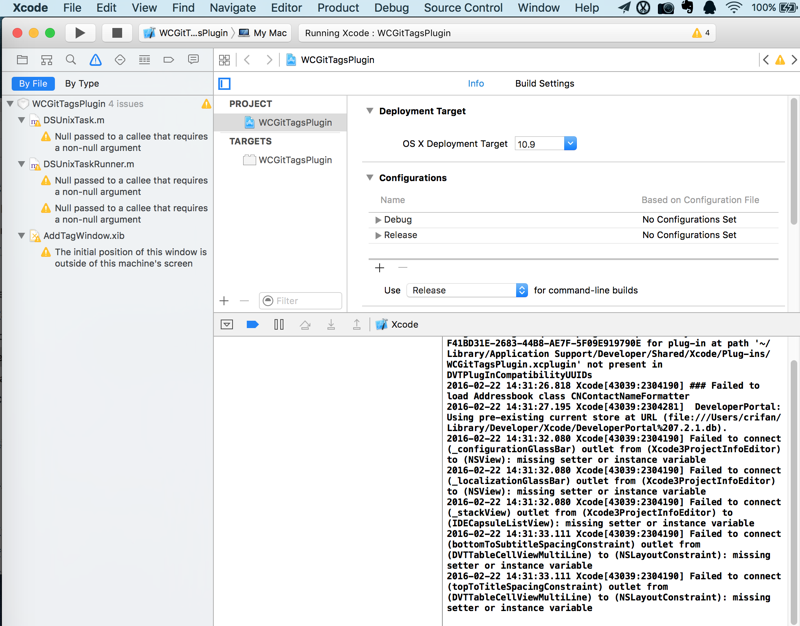Expand the Release configuration row
Image resolution: width=800 pixels, height=626 pixels.
coord(378,235)
